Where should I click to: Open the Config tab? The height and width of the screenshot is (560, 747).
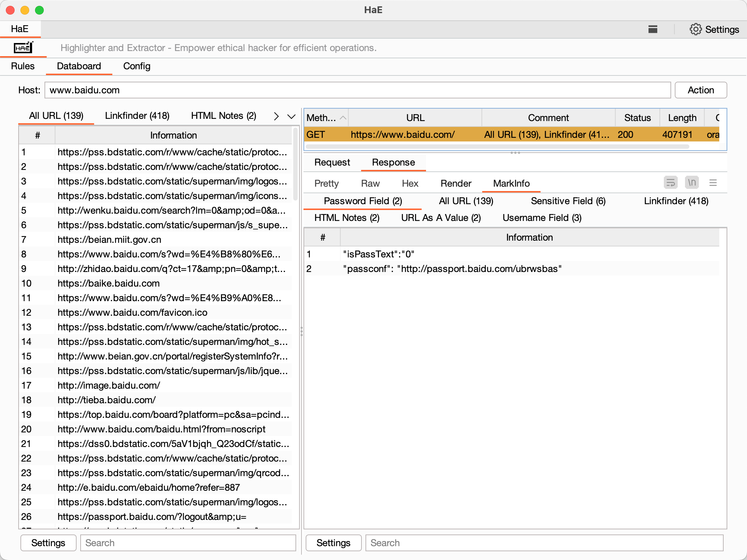136,66
